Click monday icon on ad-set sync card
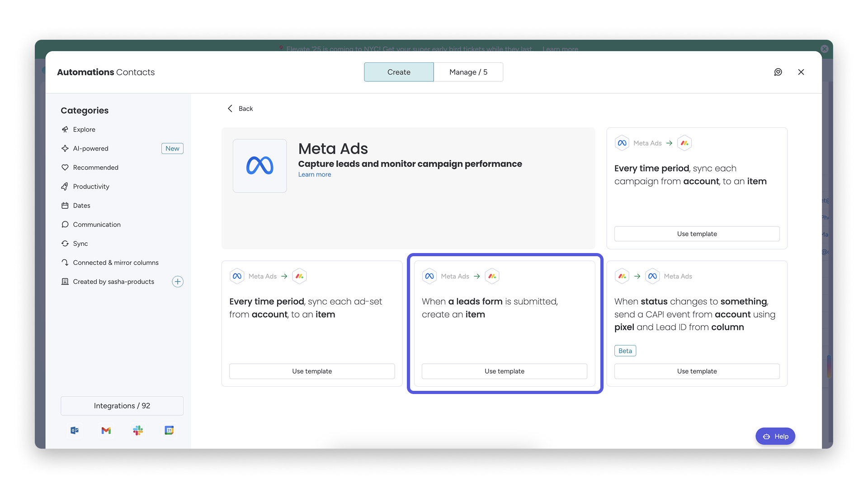 [x=299, y=276]
